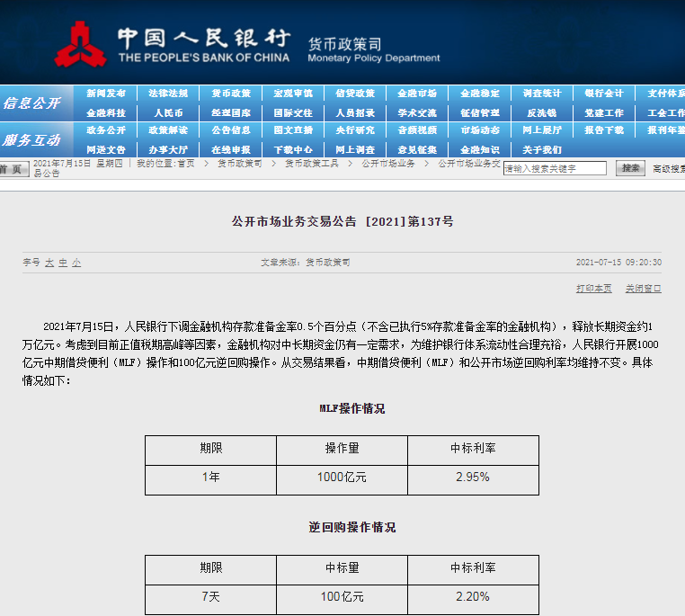This screenshot has height=616, width=685.
Task: Open 政策解读 menu entry
Action: pos(168,130)
